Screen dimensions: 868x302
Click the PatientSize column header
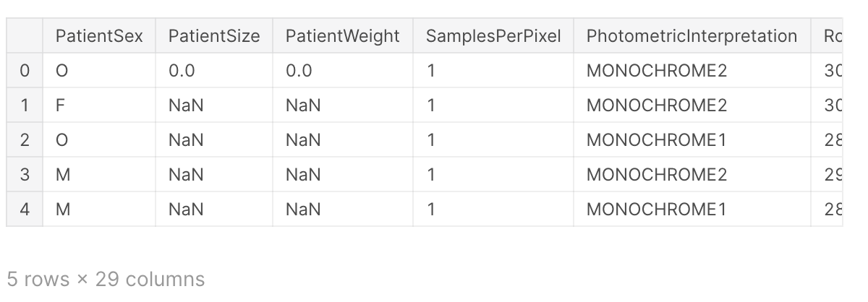pos(213,36)
